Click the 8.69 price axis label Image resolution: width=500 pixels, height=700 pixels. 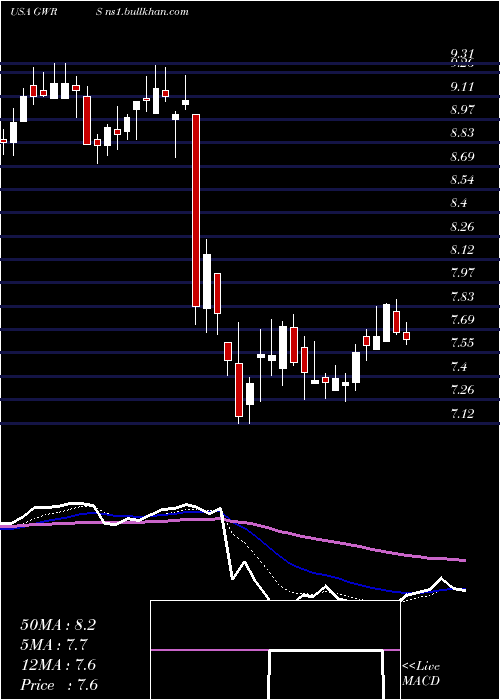point(462,157)
